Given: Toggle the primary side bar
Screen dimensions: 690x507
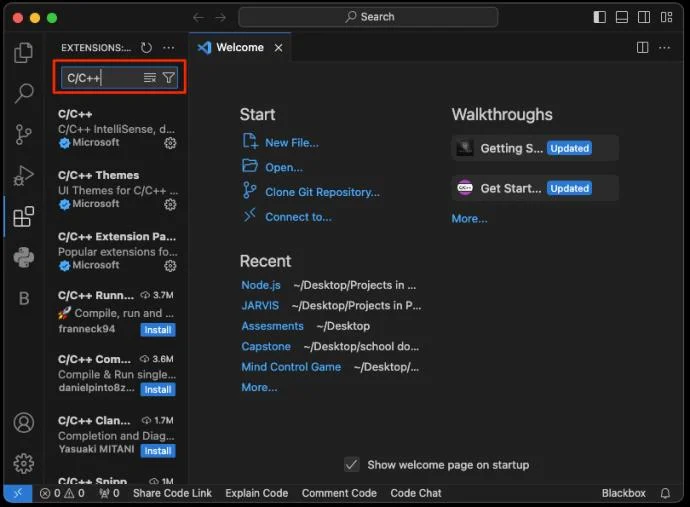Looking at the screenshot, I should pos(599,17).
